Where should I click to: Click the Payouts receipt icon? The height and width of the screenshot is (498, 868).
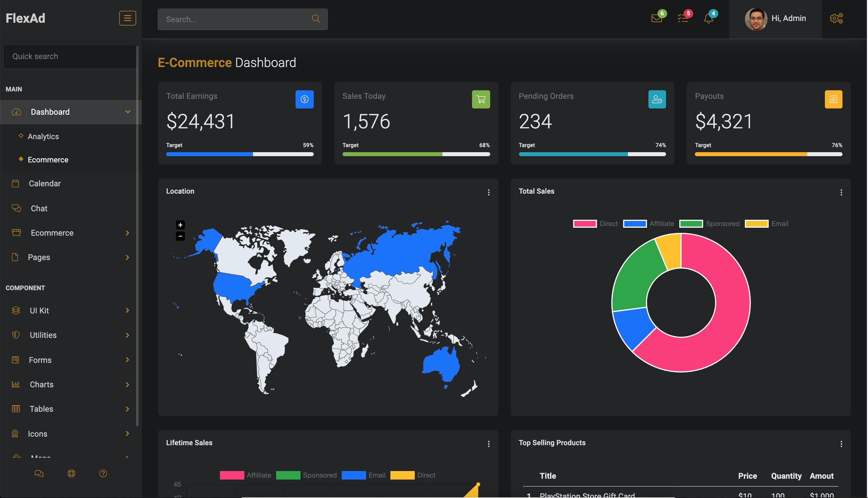point(833,99)
